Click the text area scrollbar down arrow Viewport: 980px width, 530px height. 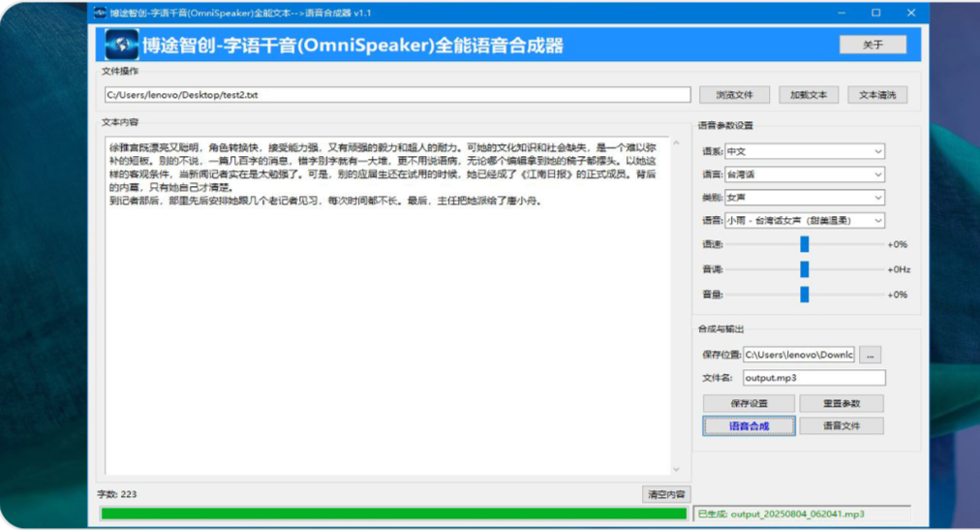coord(676,469)
